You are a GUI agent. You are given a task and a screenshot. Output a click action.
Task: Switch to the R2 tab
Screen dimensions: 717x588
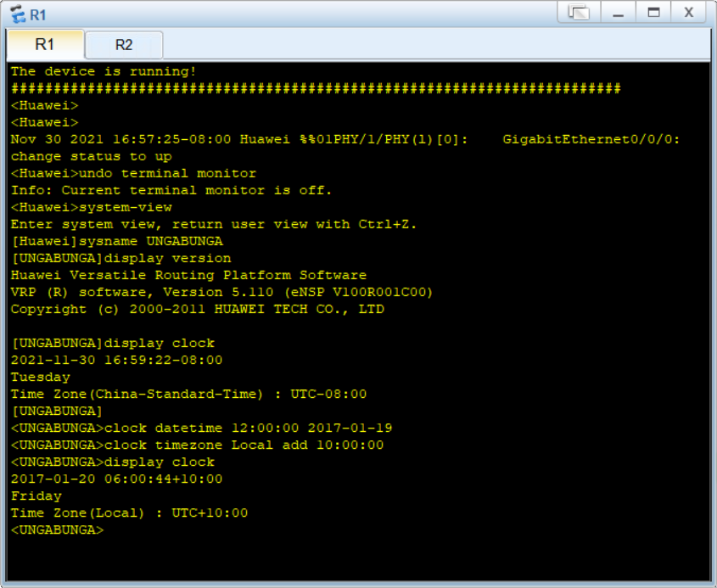click(124, 45)
